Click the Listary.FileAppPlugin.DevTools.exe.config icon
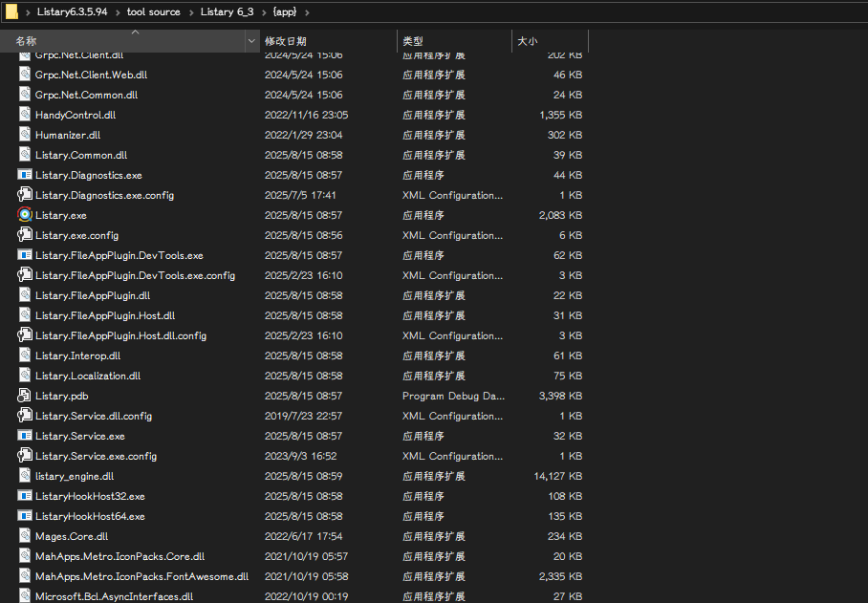 tap(25, 275)
